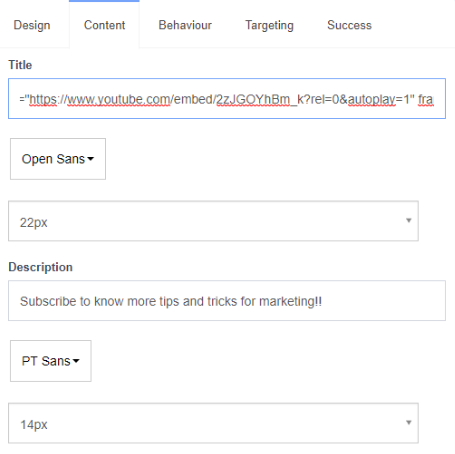Focus the Title input with YouTube embed URL
The image size is (455, 454).
227,99
